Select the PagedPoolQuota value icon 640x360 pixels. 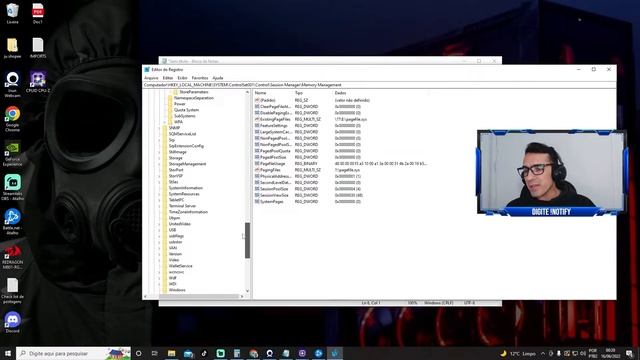(x=257, y=151)
